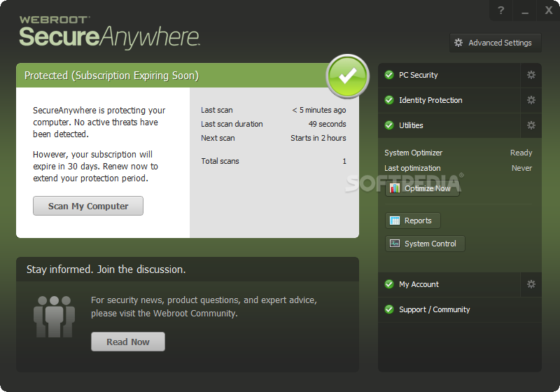
Task: Open the PC Security section
Action: [x=449, y=75]
